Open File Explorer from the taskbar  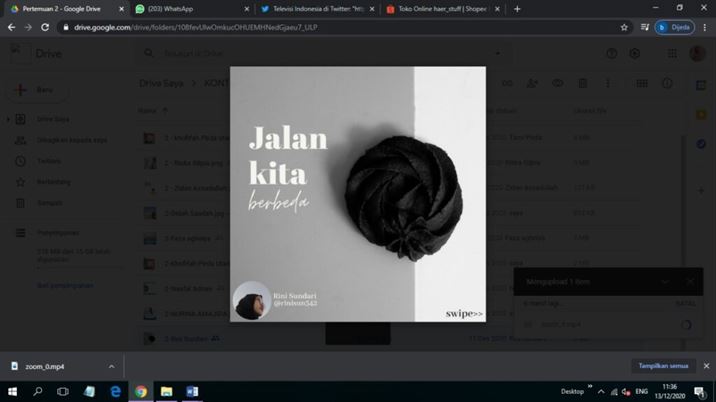(x=166, y=392)
